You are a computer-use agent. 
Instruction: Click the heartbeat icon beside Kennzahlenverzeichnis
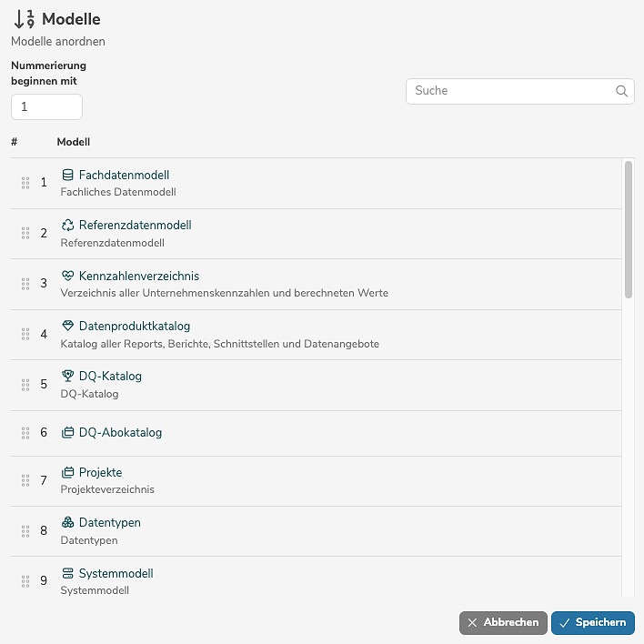(x=67, y=276)
